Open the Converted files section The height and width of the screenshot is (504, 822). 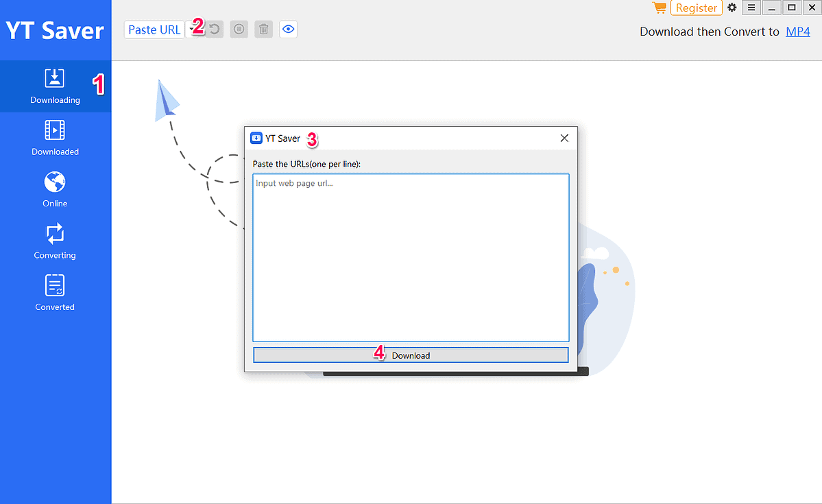pos(55,292)
